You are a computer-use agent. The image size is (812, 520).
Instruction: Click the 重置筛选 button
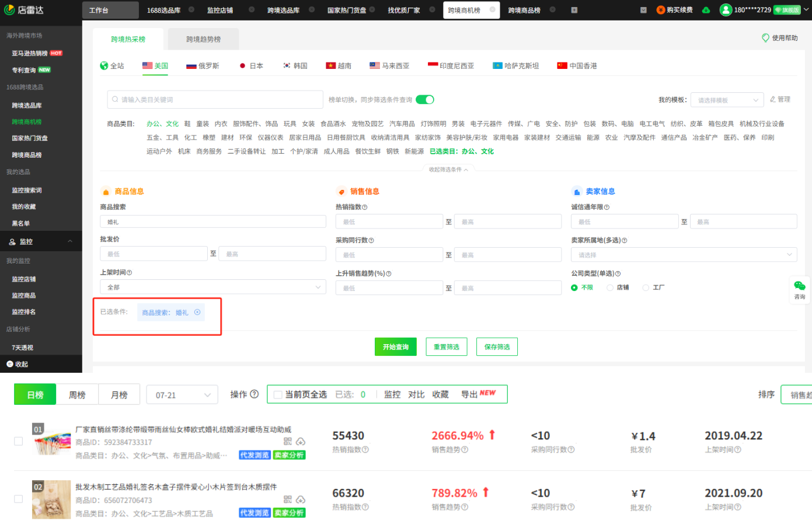click(x=447, y=347)
